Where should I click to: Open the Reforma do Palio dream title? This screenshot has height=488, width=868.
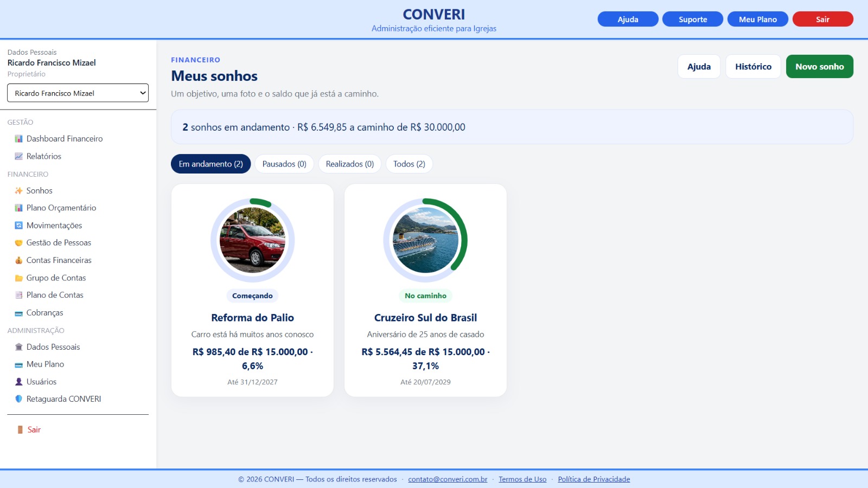point(252,318)
